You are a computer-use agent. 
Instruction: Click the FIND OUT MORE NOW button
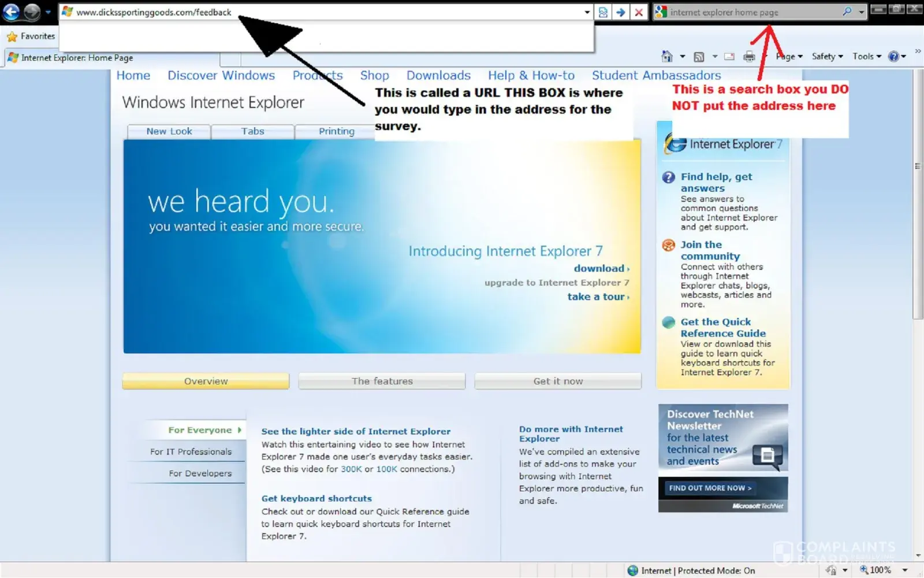coord(710,488)
